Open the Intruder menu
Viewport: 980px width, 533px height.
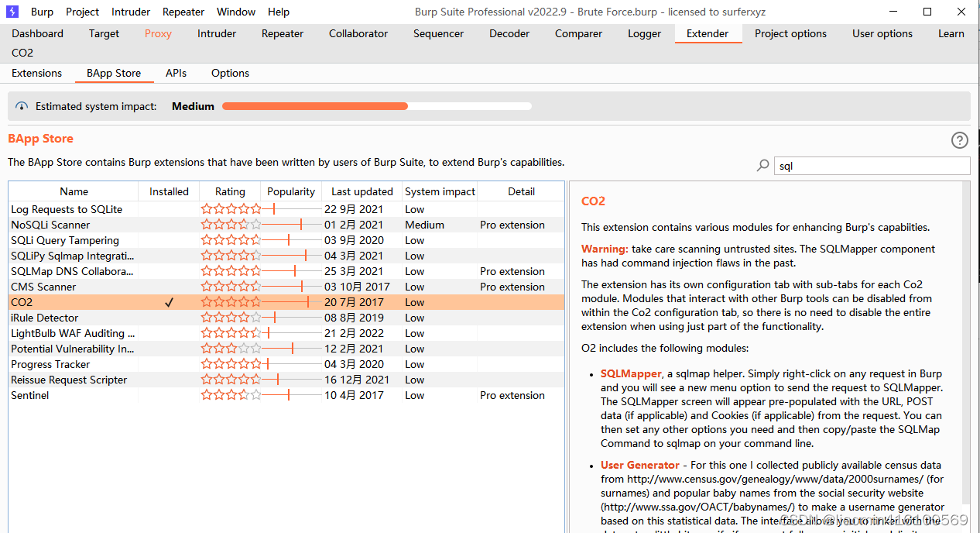tap(132, 12)
